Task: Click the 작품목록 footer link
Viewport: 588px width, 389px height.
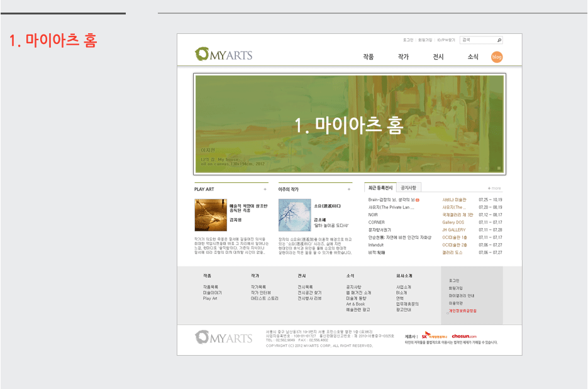Action: (x=211, y=287)
